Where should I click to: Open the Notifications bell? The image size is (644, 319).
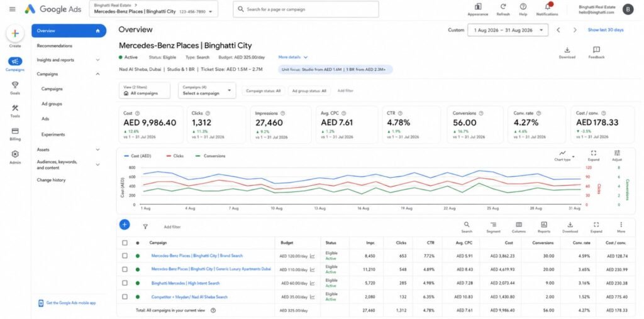click(x=547, y=6)
